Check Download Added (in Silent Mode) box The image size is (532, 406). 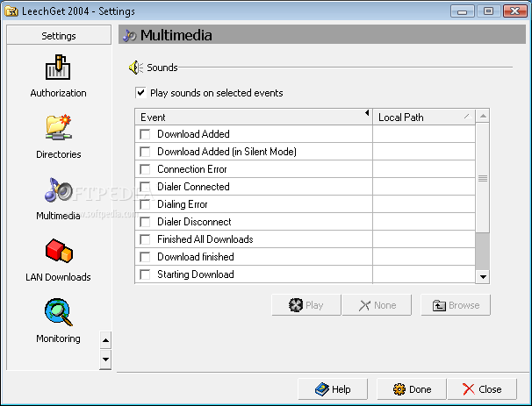point(145,152)
